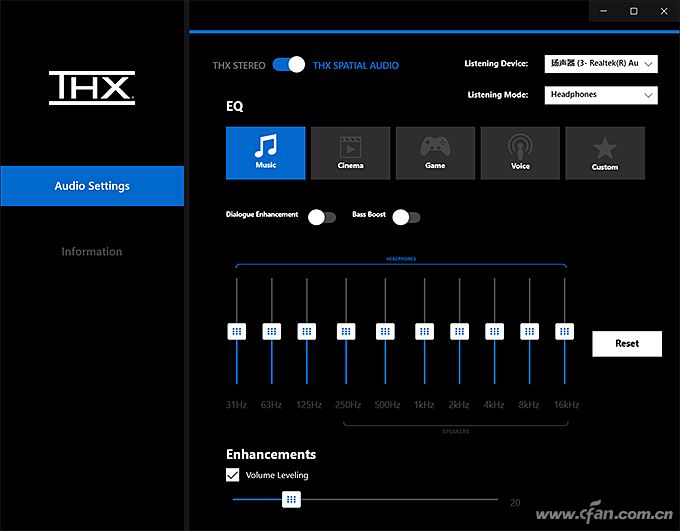The image size is (680, 531).
Task: Click the 16kHz EQ slider handle
Action: (x=565, y=331)
